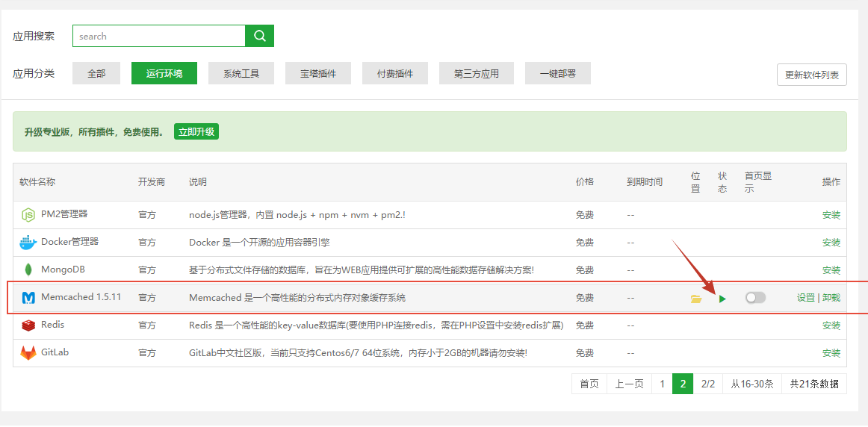This screenshot has width=868, height=427.
Task: Click the Memcached M logo icon
Action: (28, 298)
